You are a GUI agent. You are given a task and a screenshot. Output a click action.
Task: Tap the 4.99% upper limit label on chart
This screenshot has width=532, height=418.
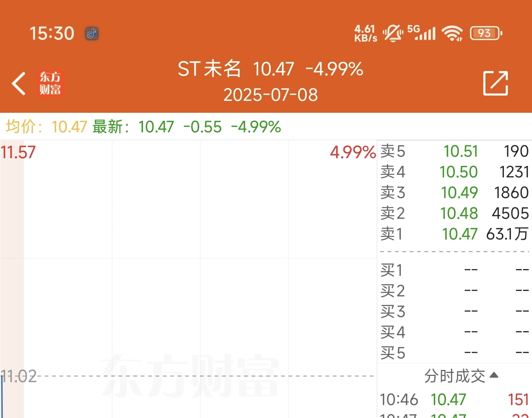pos(353,152)
